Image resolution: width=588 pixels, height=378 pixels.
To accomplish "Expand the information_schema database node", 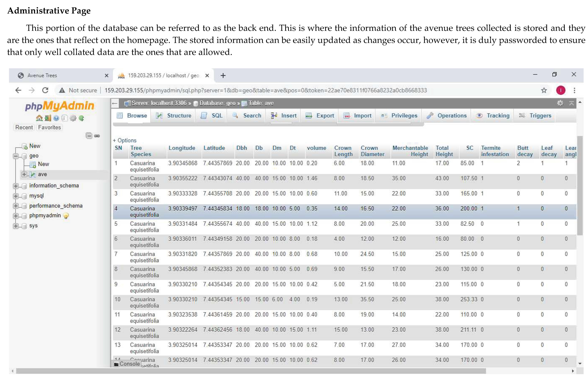I will pos(16,186).
